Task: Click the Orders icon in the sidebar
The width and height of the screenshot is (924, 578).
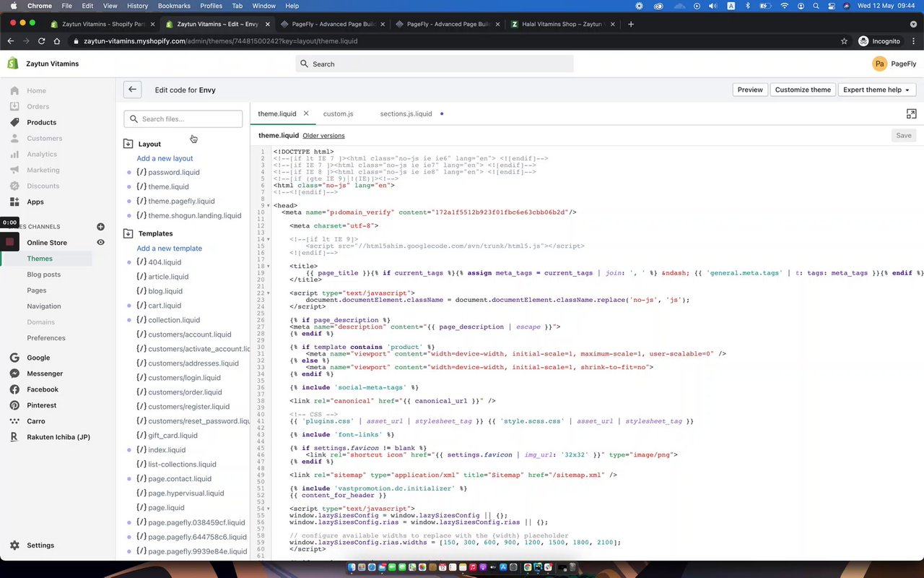Action: click(x=14, y=106)
